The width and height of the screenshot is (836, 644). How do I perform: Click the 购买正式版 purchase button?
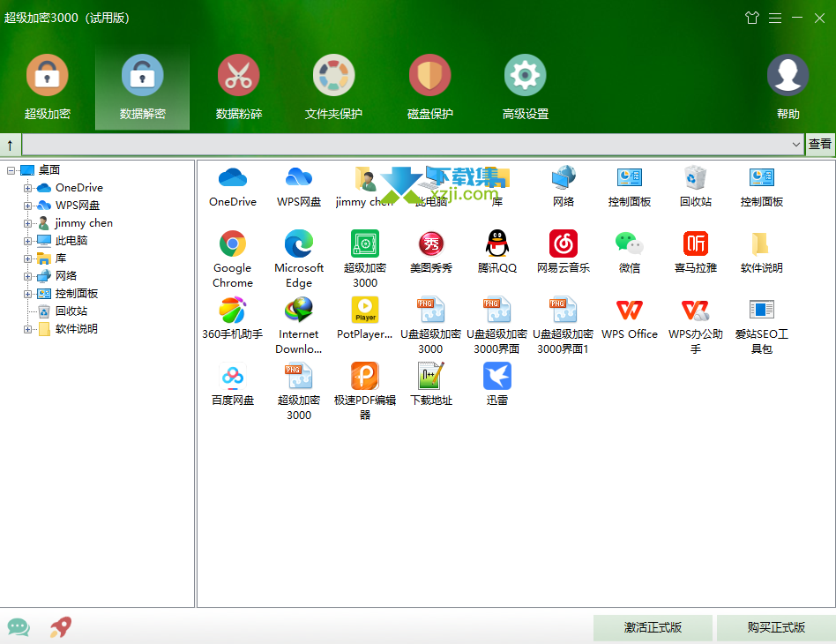[776, 627]
